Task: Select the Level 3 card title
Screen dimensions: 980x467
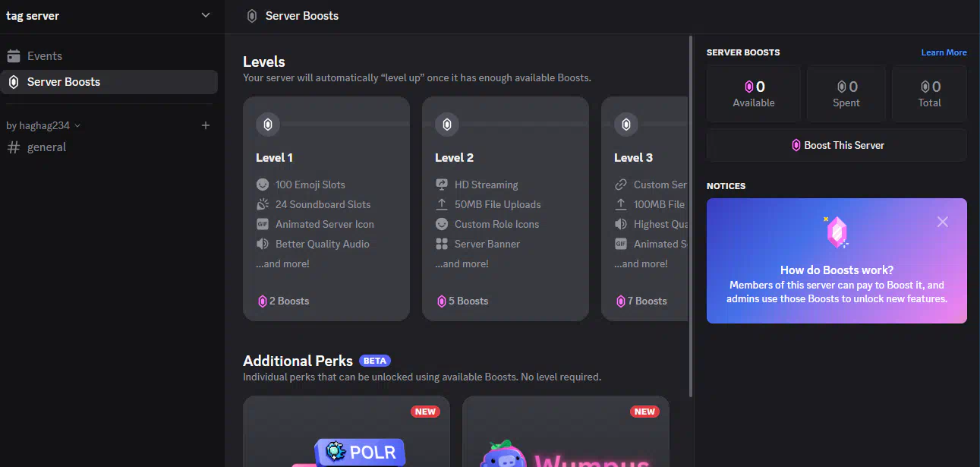Action: coord(633,158)
